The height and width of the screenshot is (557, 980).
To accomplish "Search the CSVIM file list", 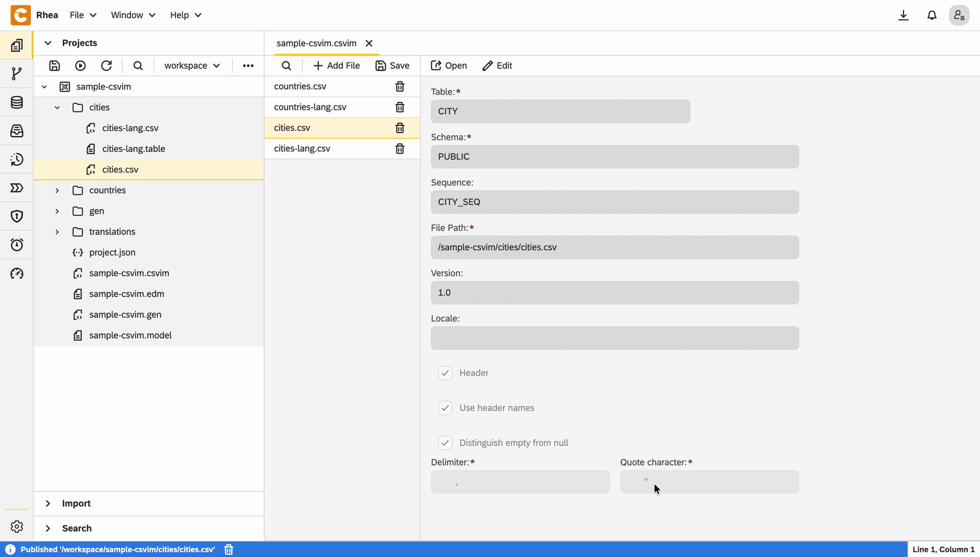I will coord(286,65).
